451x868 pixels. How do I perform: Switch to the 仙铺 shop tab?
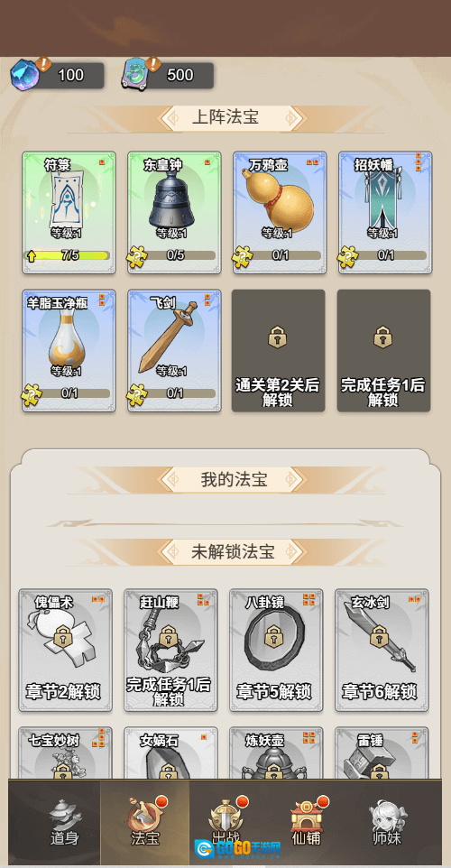pyautogui.click(x=306, y=821)
